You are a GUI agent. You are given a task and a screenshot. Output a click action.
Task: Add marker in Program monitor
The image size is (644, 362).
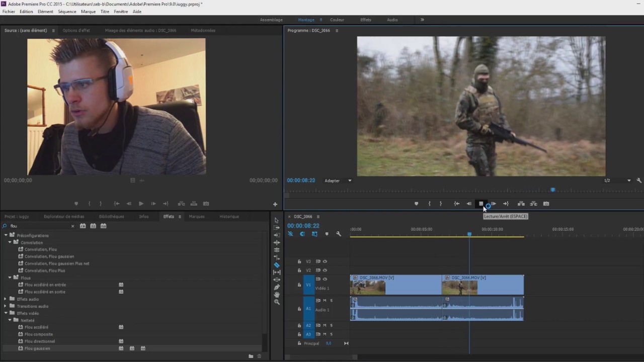click(x=416, y=204)
